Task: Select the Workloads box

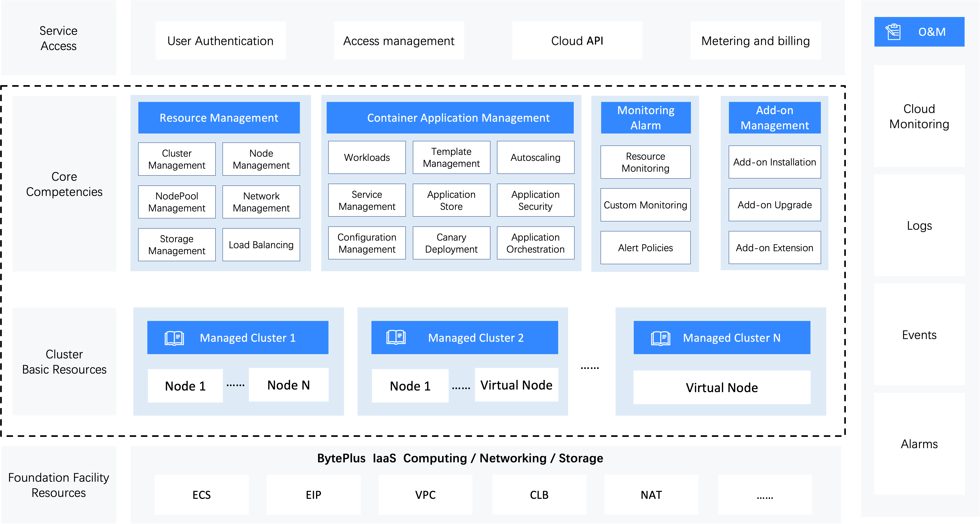Action: point(367,157)
